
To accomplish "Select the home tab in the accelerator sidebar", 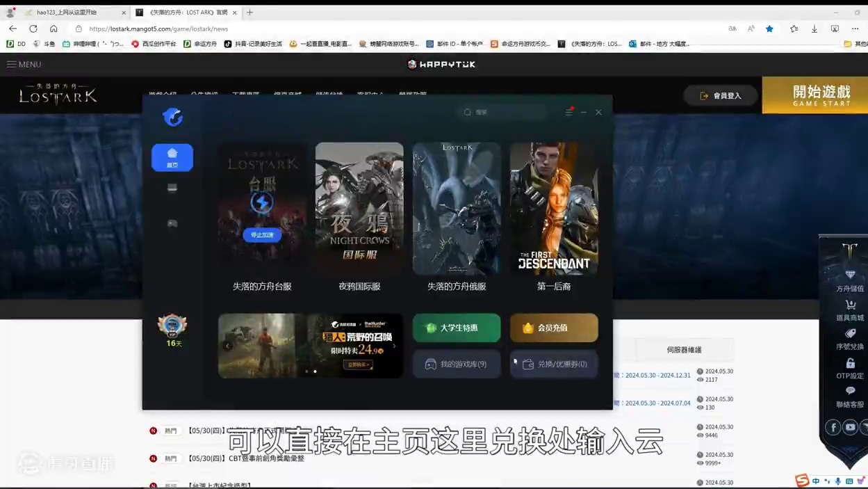I will pyautogui.click(x=172, y=157).
